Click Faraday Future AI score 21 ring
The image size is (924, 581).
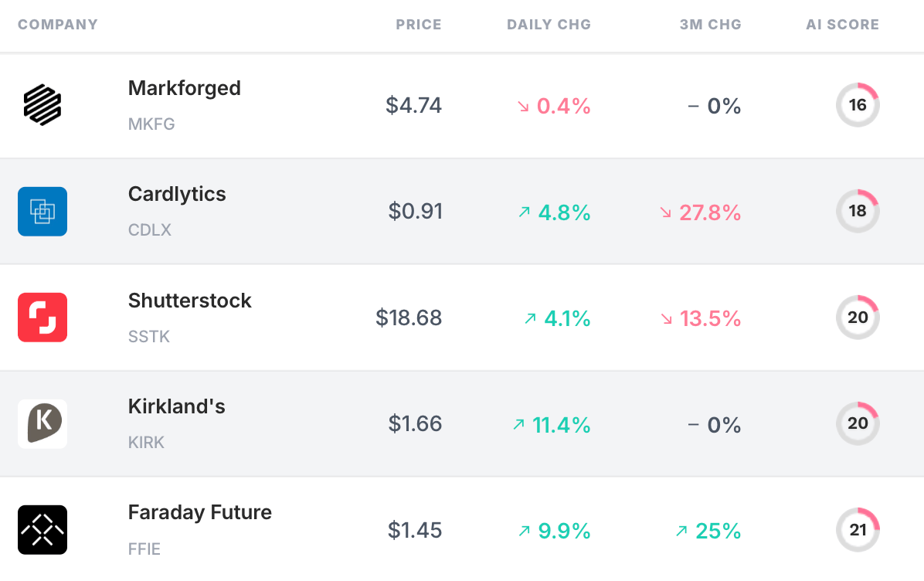pyautogui.click(x=858, y=530)
